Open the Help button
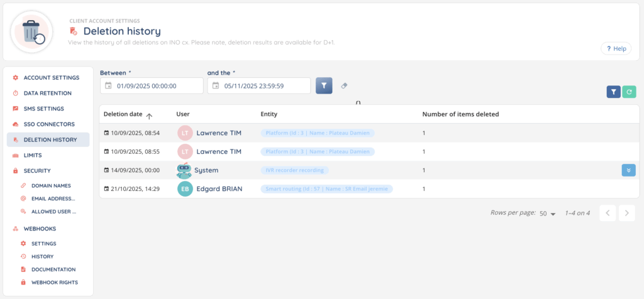 coord(615,48)
